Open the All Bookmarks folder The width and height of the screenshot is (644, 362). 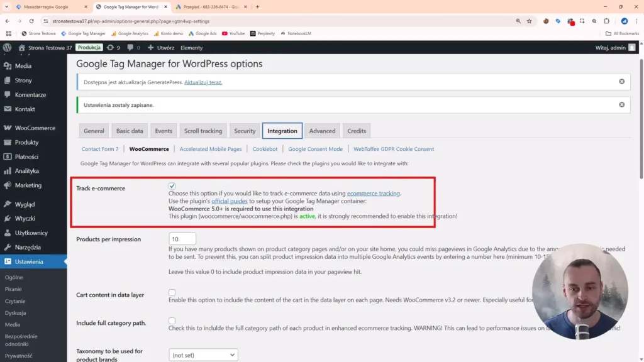click(622, 34)
